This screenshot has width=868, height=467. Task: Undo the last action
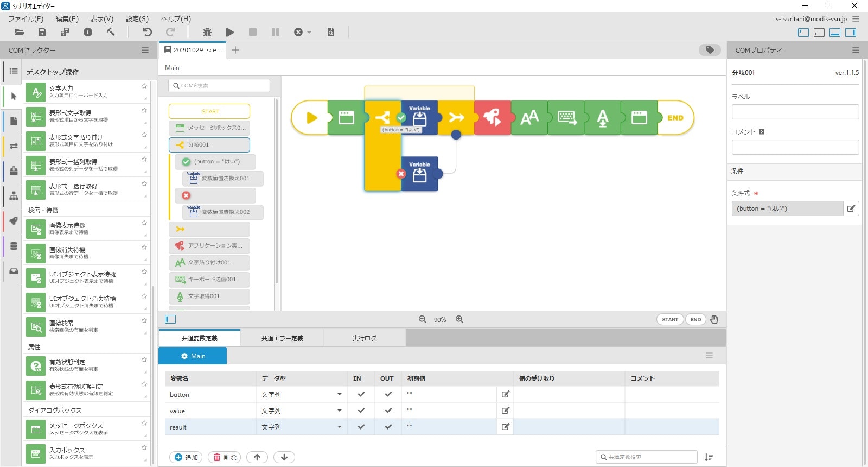pyautogui.click(x=147, y=32)
